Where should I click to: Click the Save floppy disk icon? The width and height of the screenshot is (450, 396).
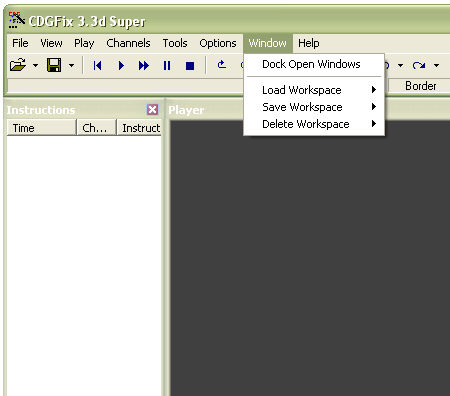pyautogui.click(x=54, y=65)
